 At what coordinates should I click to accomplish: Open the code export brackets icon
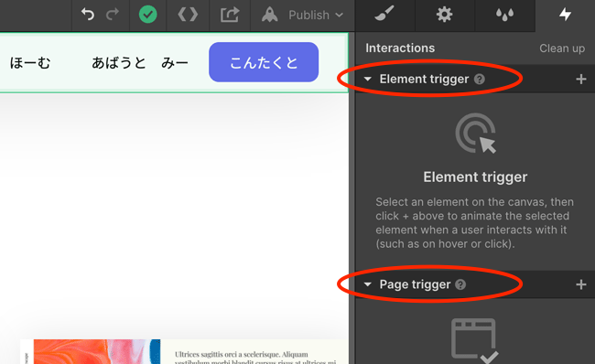188,15
